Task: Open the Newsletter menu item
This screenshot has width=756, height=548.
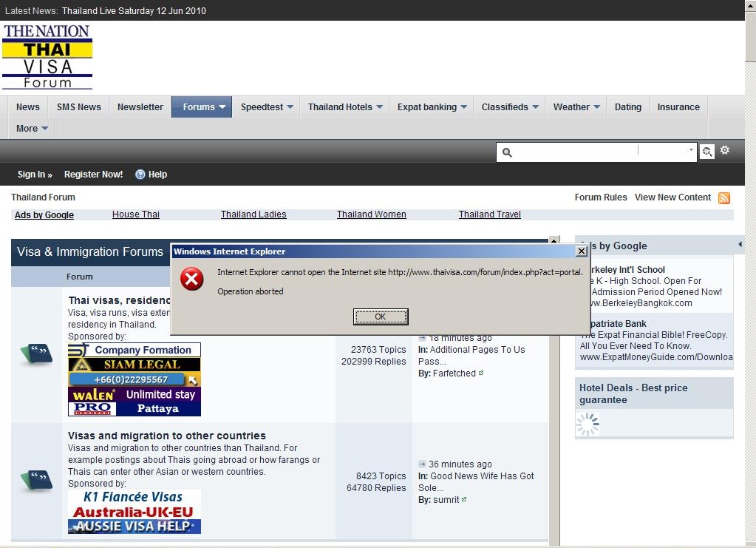Action: click(x=140, y=107)
